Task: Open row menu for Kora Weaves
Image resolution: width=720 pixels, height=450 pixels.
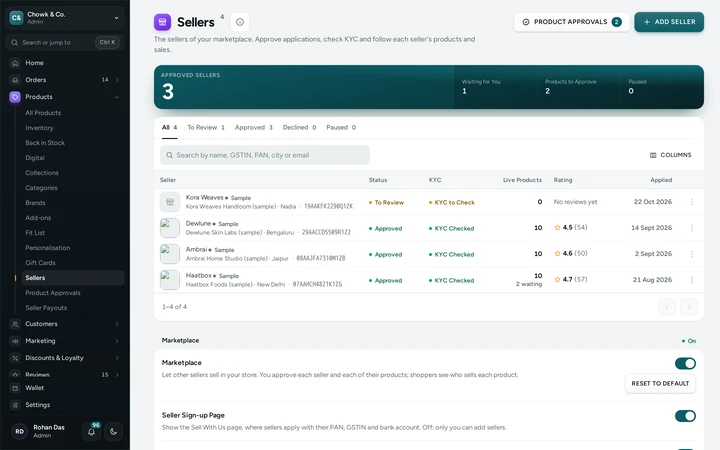Action: 692,202
